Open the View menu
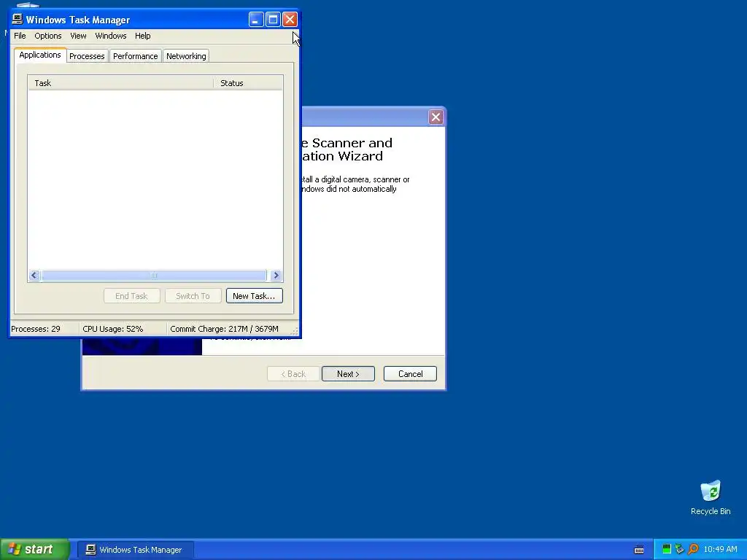The height and width of the screenshot is (560, 747). coord(78,36)
